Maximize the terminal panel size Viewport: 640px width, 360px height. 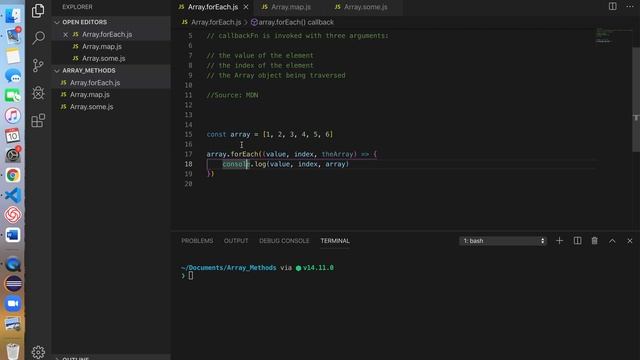tap(612, 241)
